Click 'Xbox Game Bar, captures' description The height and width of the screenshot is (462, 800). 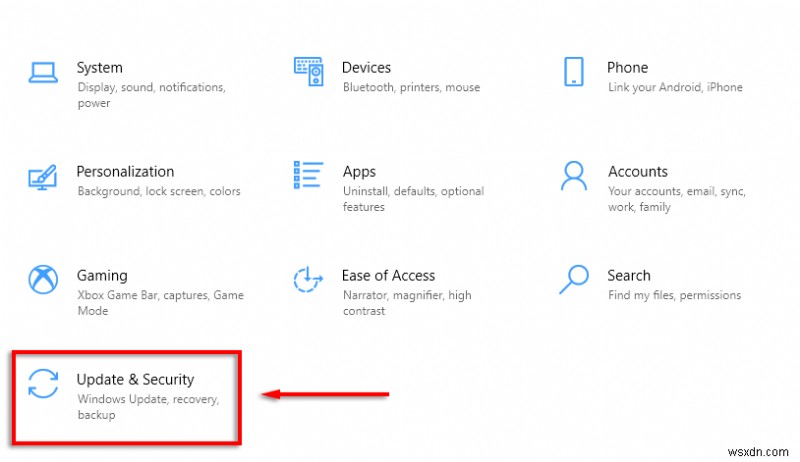[161, 303]
